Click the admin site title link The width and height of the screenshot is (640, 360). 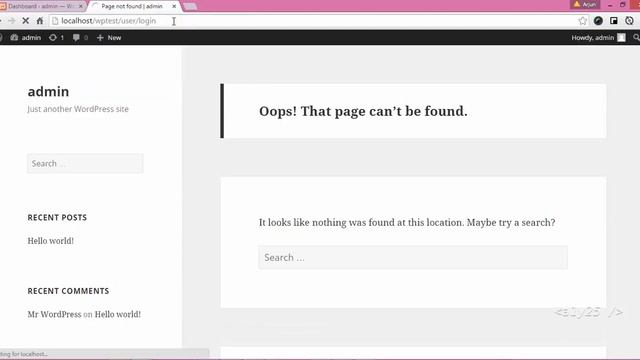[48, 91]
